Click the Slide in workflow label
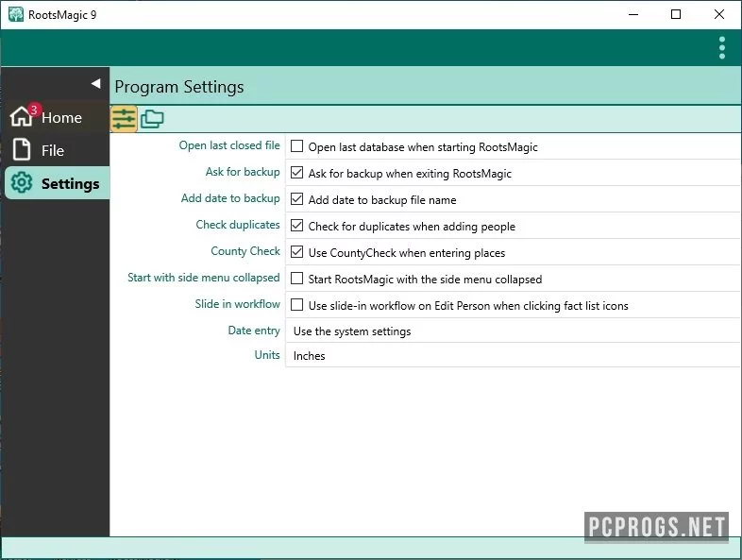The width and height of the screenshot is (742, 560). (238, 304)
